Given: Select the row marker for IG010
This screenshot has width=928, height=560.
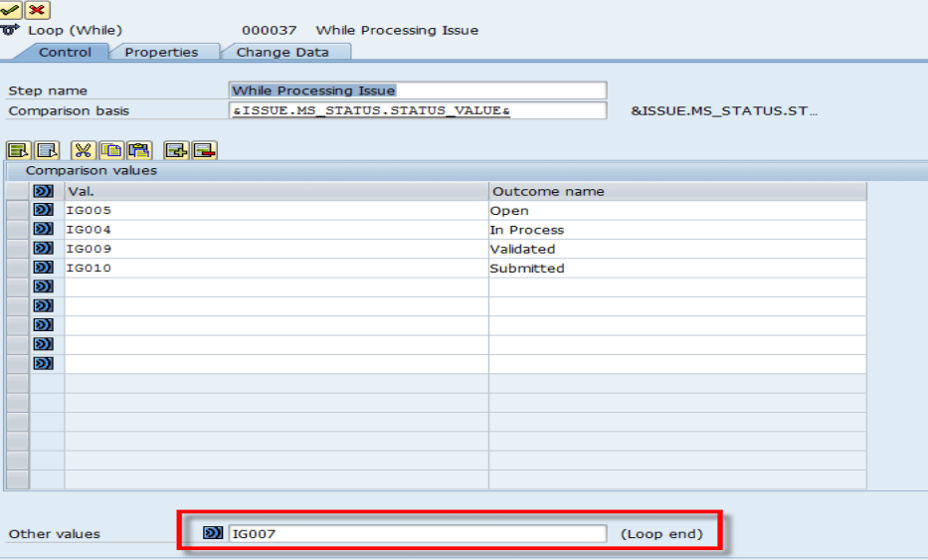Looking at the screenshot, I should point(18,268).
